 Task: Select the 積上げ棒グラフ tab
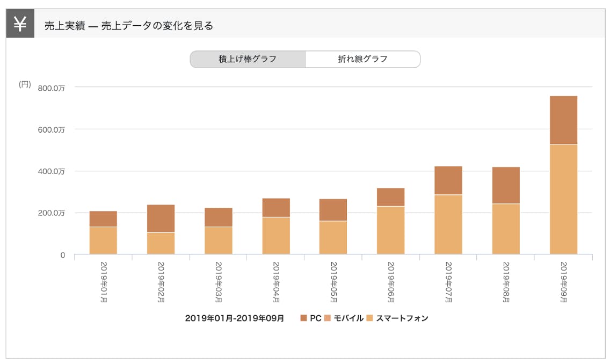click(248, 59)
